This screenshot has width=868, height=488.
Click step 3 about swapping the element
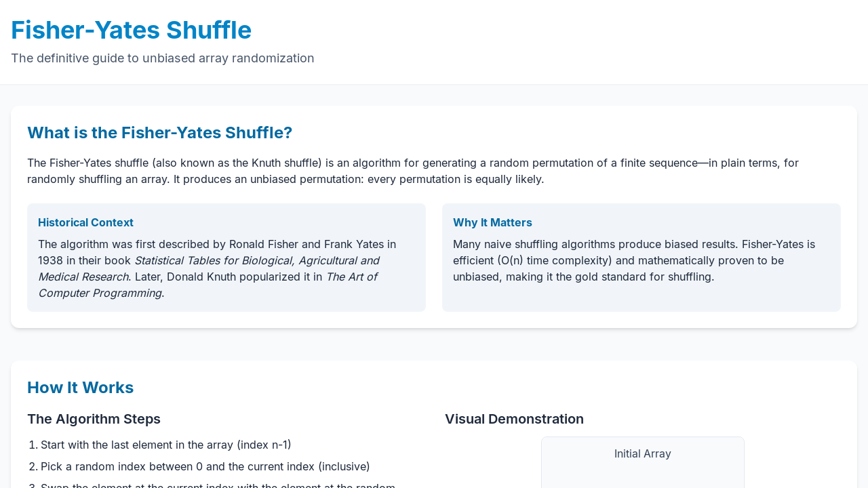[x=218, y=484]
